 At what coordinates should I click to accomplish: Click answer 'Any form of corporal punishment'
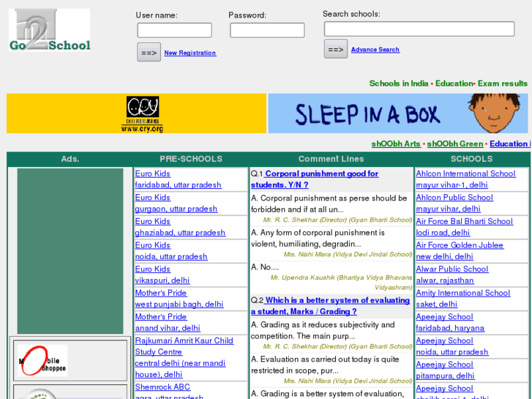click(x=318, y=238)
